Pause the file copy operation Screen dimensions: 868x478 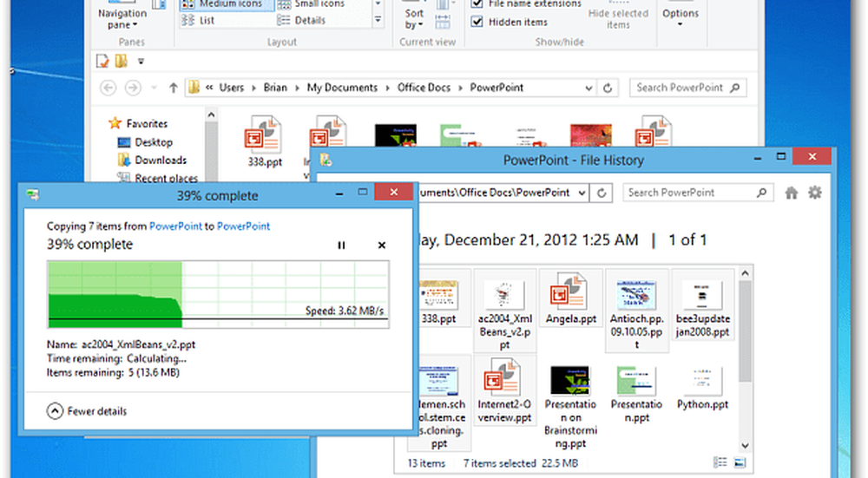(341, 246)
